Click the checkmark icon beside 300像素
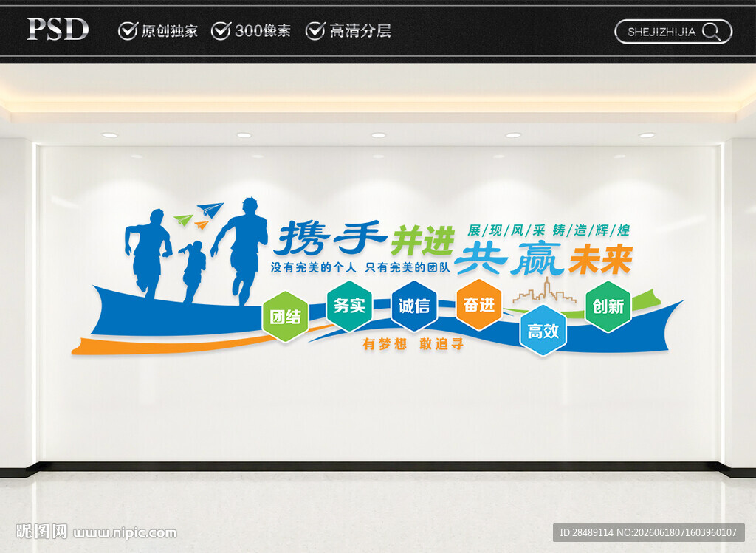This screenshot has width=756, height=553. (x=221, y=31)
